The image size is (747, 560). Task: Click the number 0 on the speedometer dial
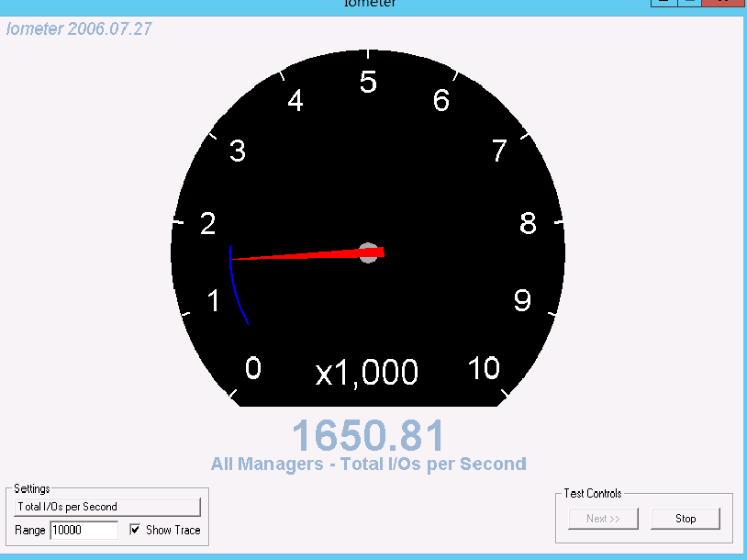coord(253,367)
